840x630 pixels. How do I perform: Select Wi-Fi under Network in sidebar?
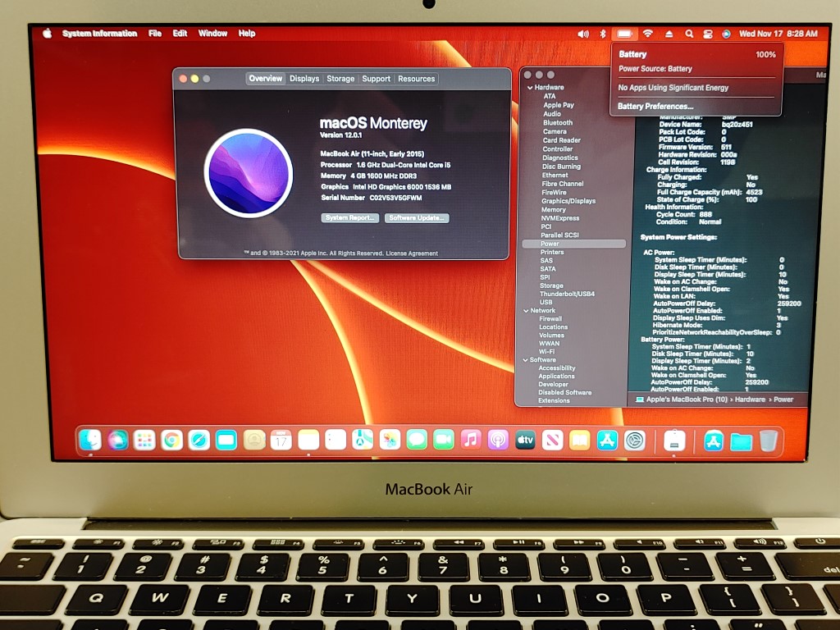tap(546, 352)
